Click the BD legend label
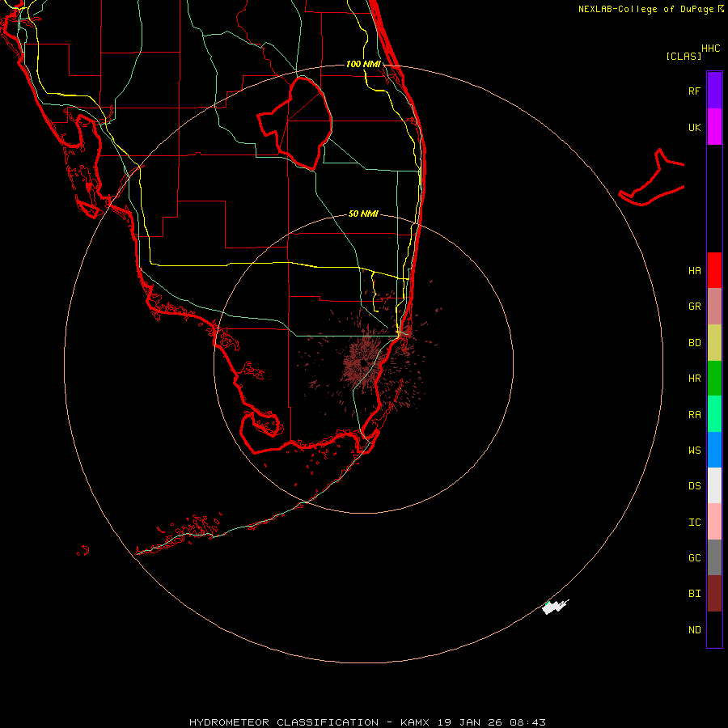 tap(694, 343)
